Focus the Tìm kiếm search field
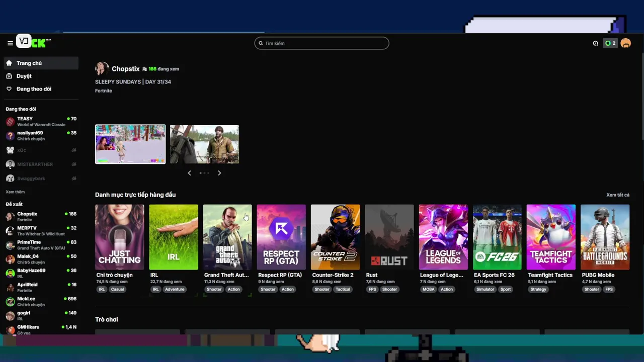Image resolution: width=644 pixels, height=362 pixels. click(x=321, y=43)
